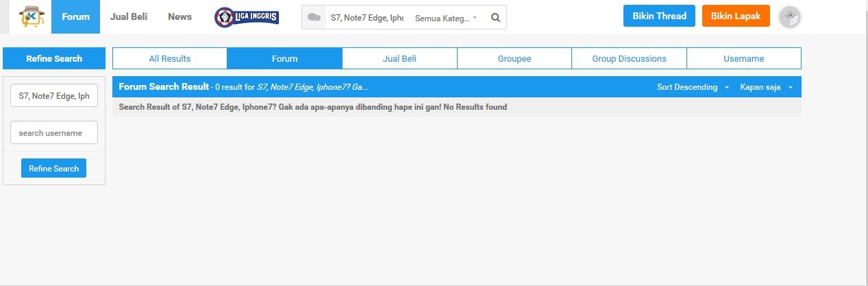The height and width of the screenshot is (286, 868).
Task: Click the Bikin Thread button
Action: (659, 16)
